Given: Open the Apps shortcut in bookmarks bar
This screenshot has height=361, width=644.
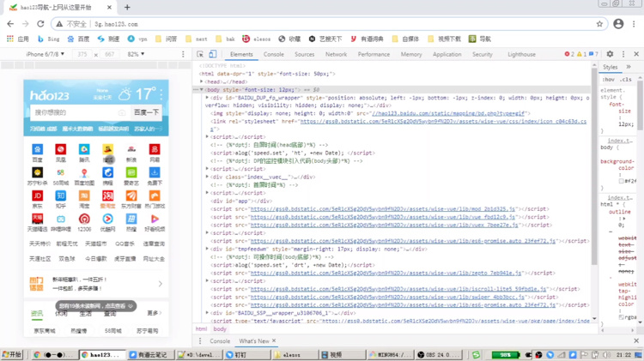Looking at the screenshot, I should click(x=18, y=39).
